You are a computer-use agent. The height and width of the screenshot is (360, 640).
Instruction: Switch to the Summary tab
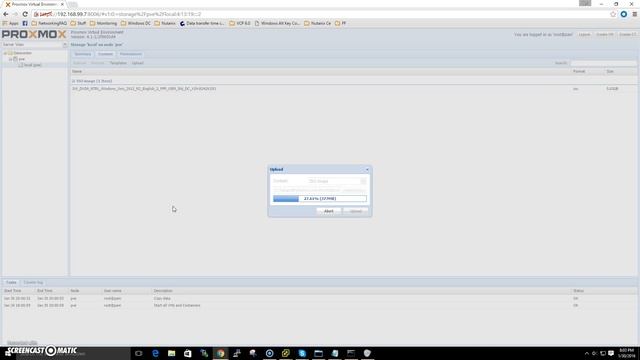coord(82,54)
